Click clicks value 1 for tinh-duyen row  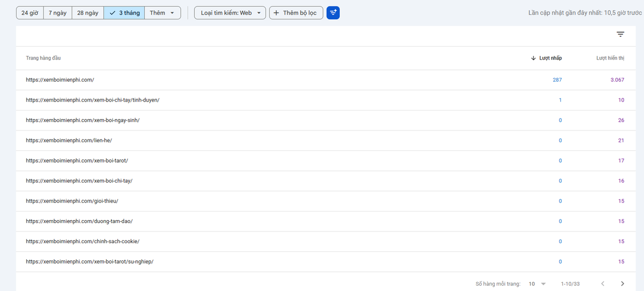coord(560,100)
